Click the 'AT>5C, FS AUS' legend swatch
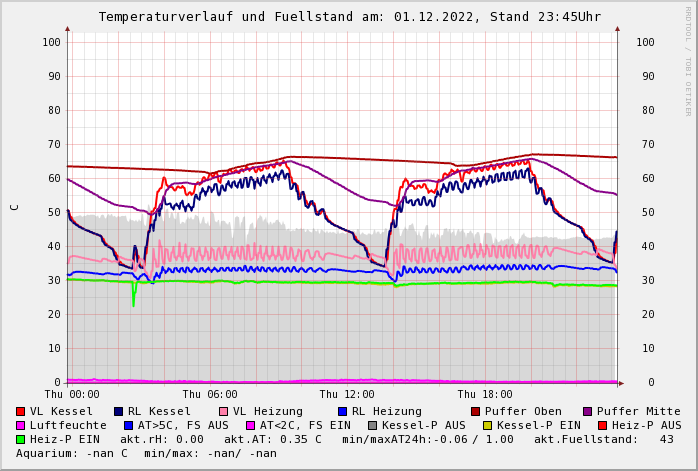 (128, 426)
